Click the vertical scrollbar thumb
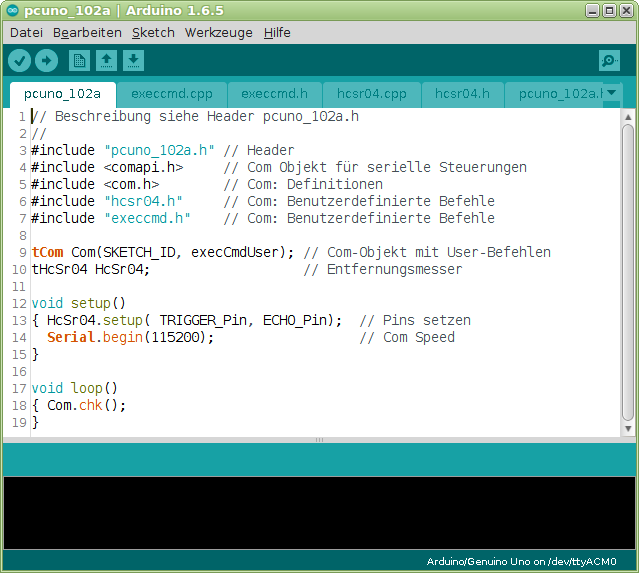The height and width of the screenshot is (573, 639). coord(628,273)
